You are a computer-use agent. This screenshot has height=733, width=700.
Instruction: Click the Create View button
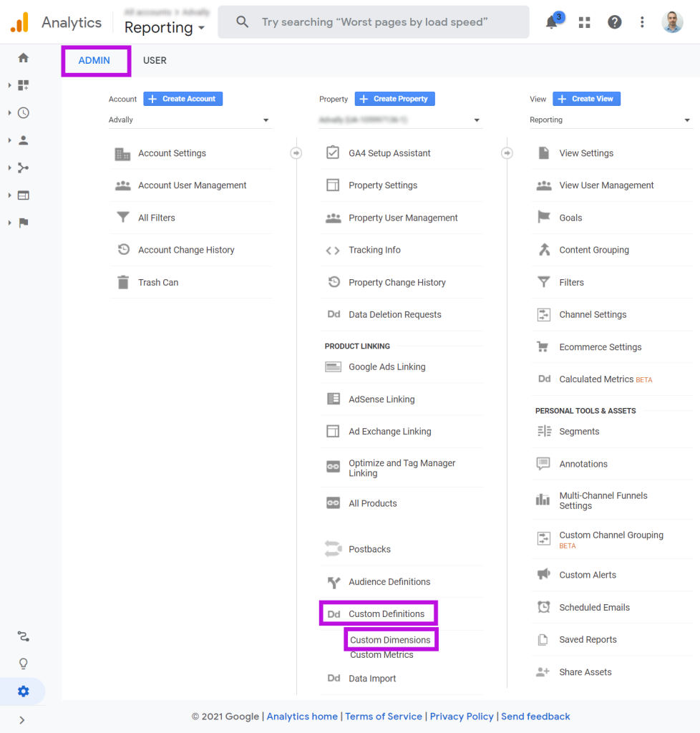pyautogui.click(x=586, y=99)
